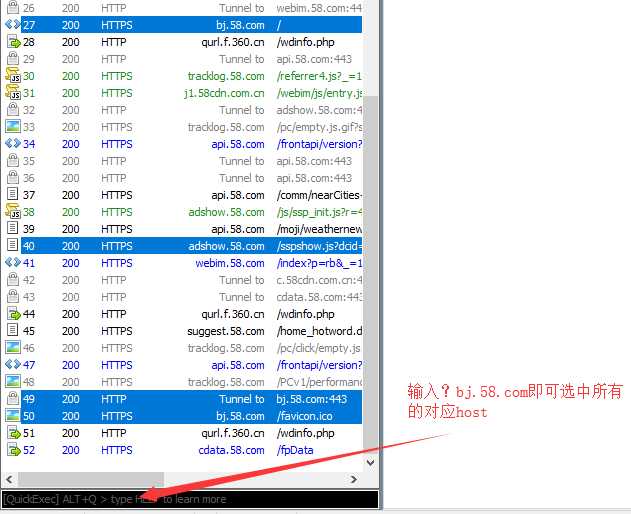Click the webim.58.com:44 URL in session 26

coord(319,8)
